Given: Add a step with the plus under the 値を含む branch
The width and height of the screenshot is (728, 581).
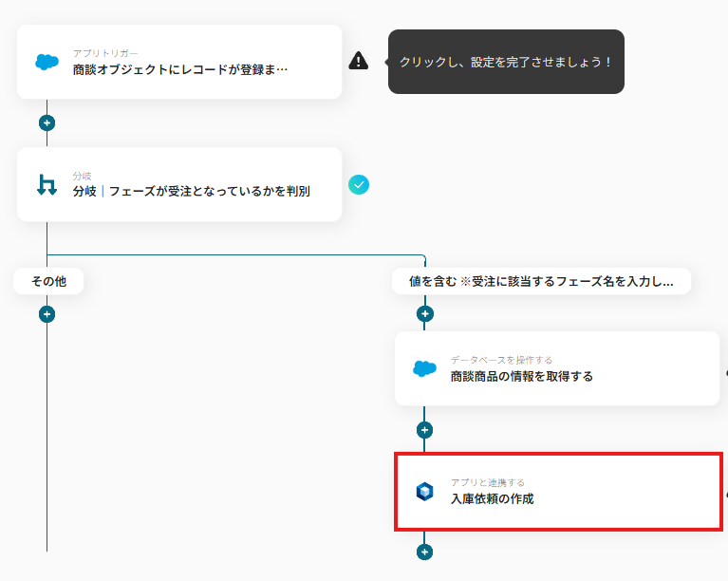Looking at the screenshot, I should pos(425,314).
